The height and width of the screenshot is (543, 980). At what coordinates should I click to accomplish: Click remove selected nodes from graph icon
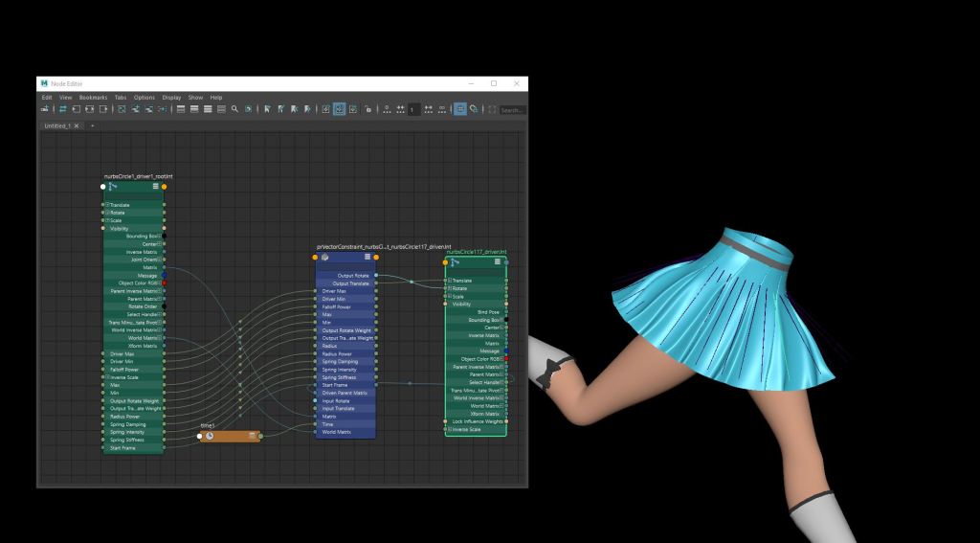148,109
